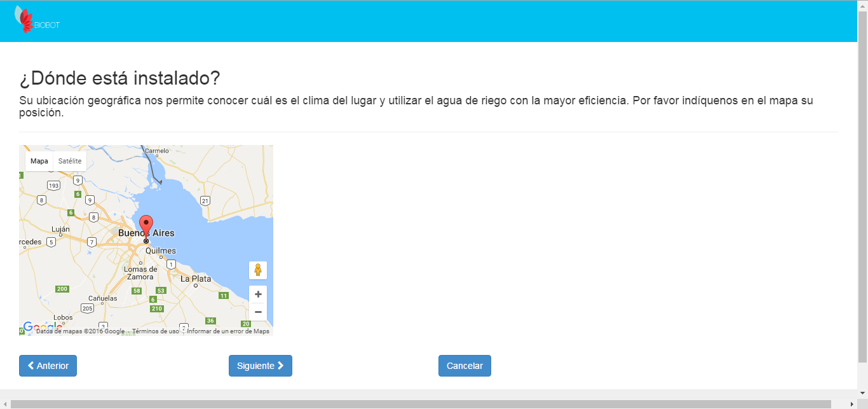Proceed with the Siguiente button
The width and height of the screenshot is (868, 409).
tap(261, 366)
